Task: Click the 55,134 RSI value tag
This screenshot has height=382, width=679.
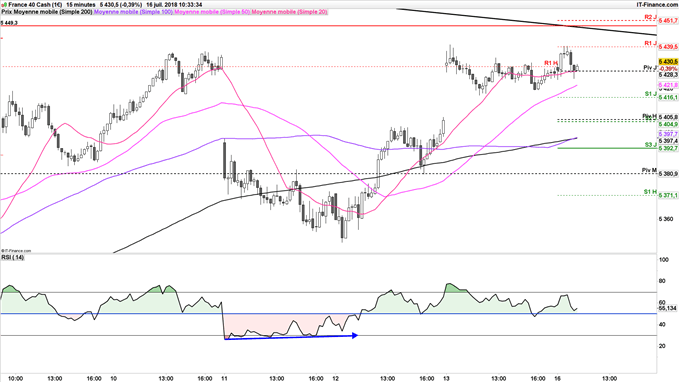Action: (x=667, y=308)
